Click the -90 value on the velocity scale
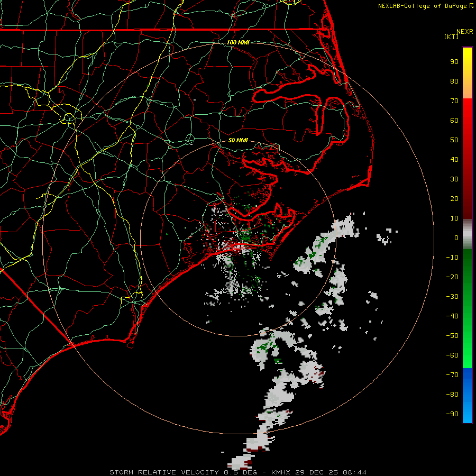476x476 pixels. click(452, 414)
